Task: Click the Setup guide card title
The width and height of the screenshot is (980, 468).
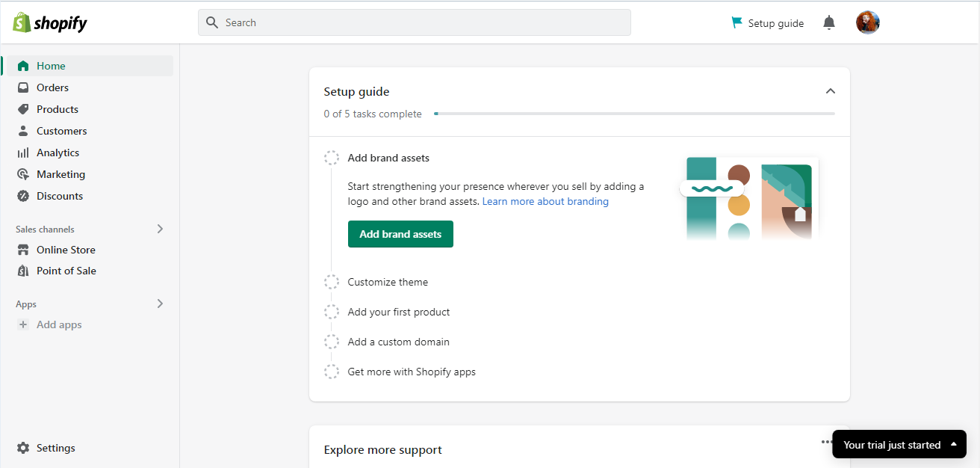Action: pos(356,92)
